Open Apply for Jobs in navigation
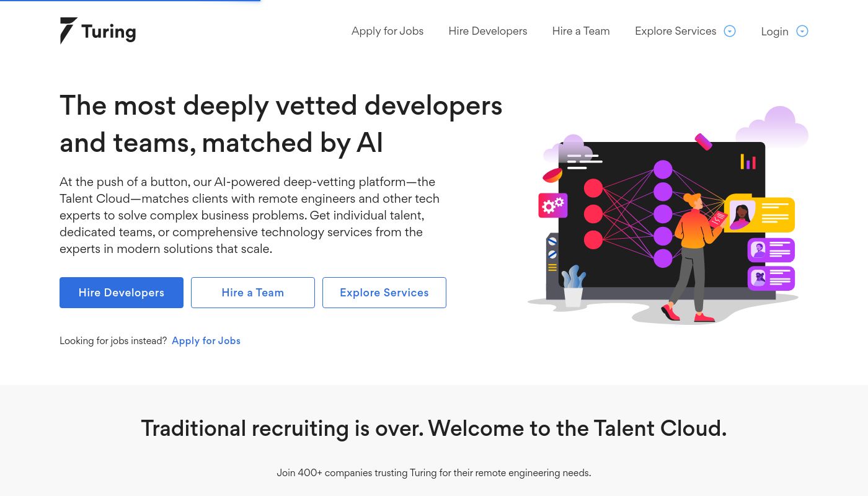The height and width of the screenshot is (496, 868). tap(387, 31)
